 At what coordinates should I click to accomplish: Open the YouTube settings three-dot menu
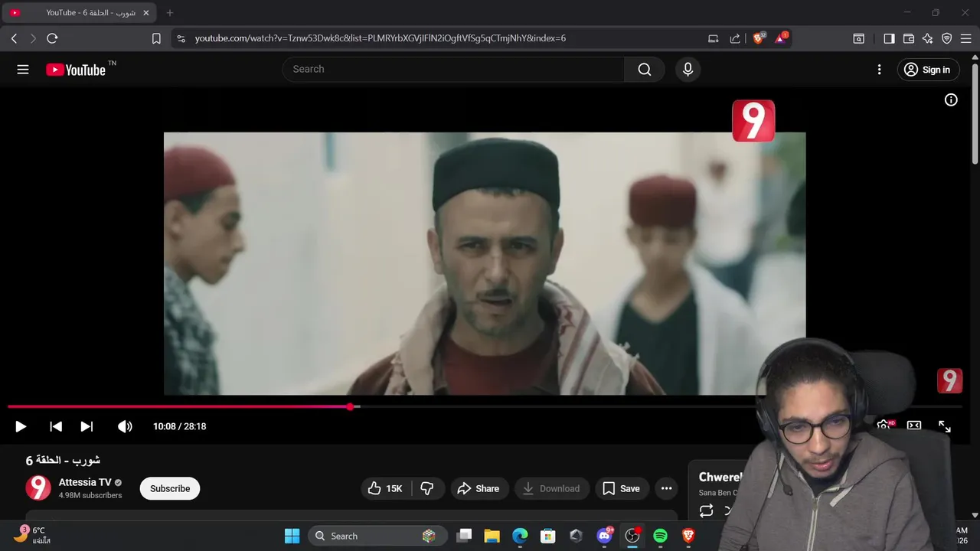click(879, 70)
